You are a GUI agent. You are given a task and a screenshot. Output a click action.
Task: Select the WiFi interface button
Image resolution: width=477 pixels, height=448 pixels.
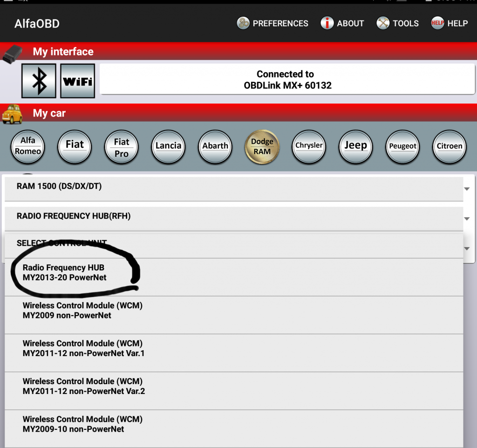78,81
